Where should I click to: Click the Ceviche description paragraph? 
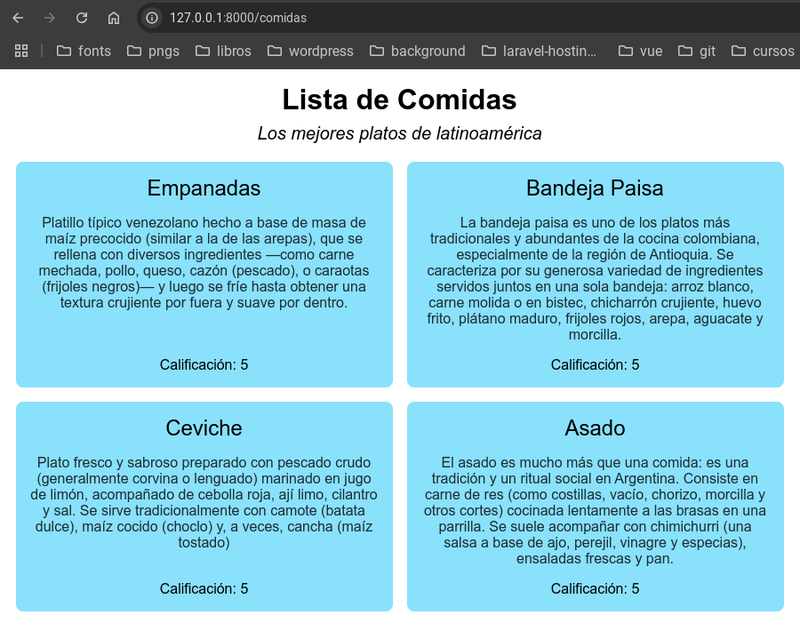pyautogui.click(x=204, y=502)
